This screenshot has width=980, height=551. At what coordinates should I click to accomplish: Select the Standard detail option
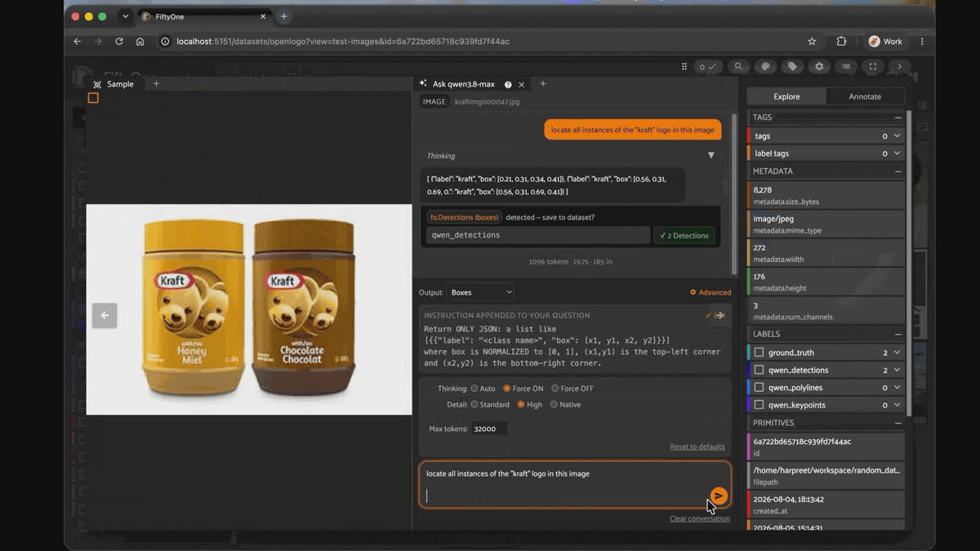tap(474, 404)
